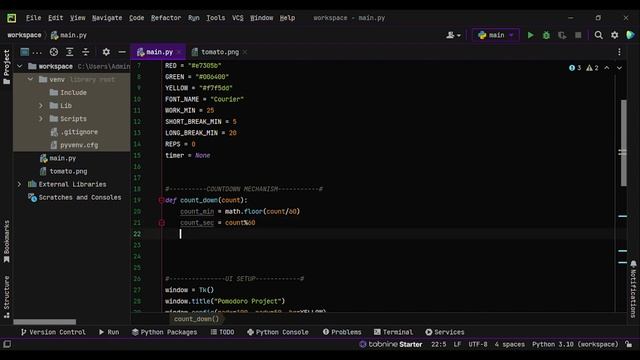The image size is (640, 360).
Task: Open the Python Console
Action: pyautogui.click(x=278, y=332)
